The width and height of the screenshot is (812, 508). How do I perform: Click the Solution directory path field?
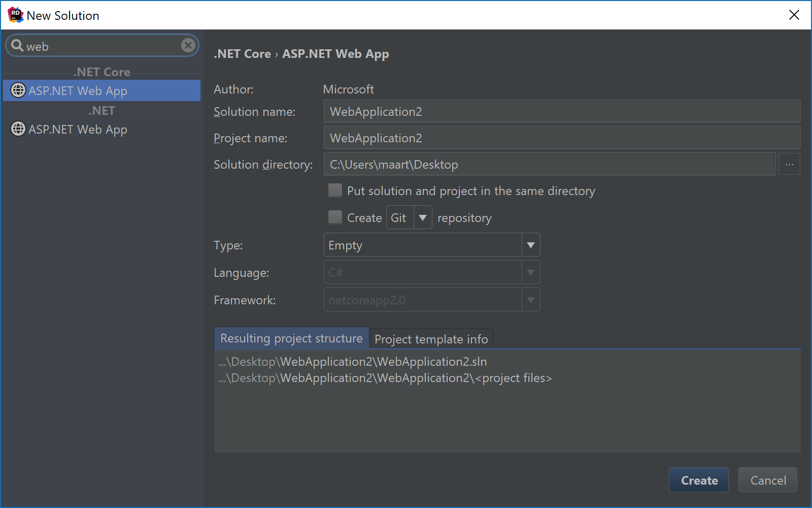tap(550, 164)
